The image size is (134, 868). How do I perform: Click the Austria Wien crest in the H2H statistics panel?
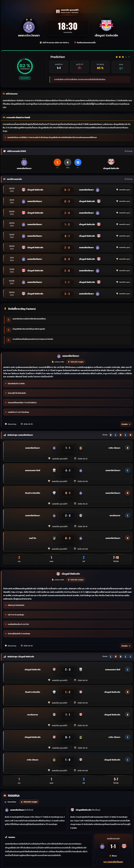pos(24,162)
